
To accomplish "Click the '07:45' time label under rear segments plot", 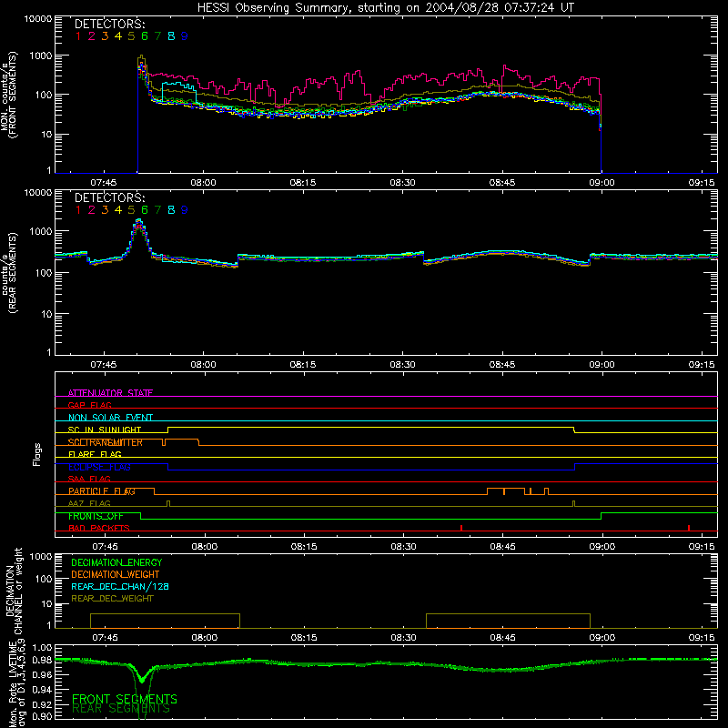I will coord(103,365).
